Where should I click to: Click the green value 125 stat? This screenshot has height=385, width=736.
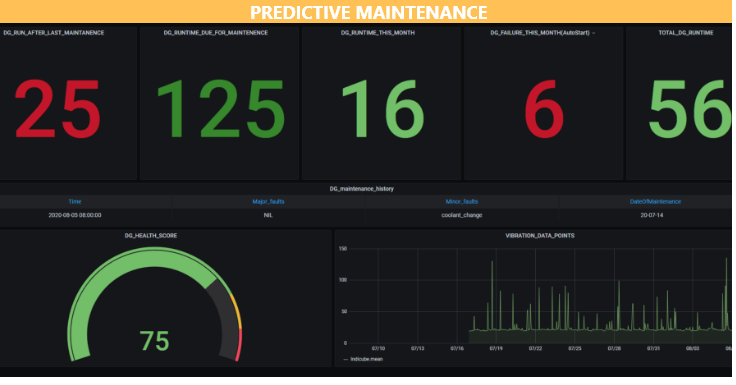pos(221,109)
